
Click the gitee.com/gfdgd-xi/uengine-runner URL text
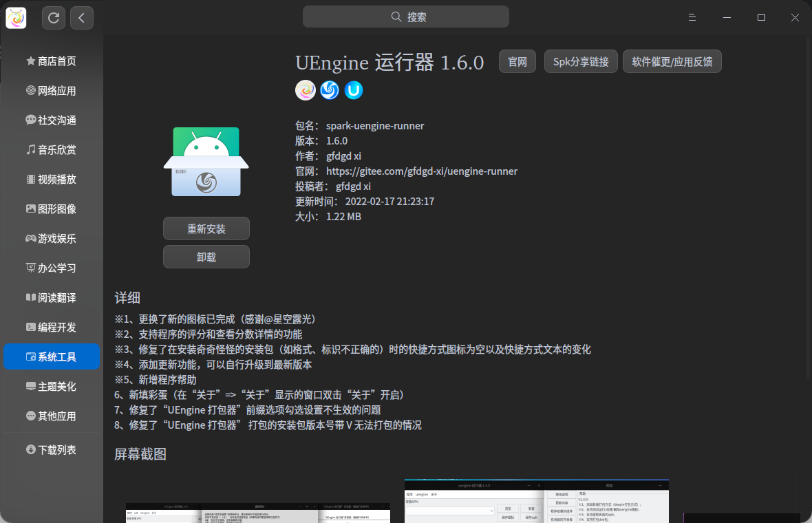422,171
